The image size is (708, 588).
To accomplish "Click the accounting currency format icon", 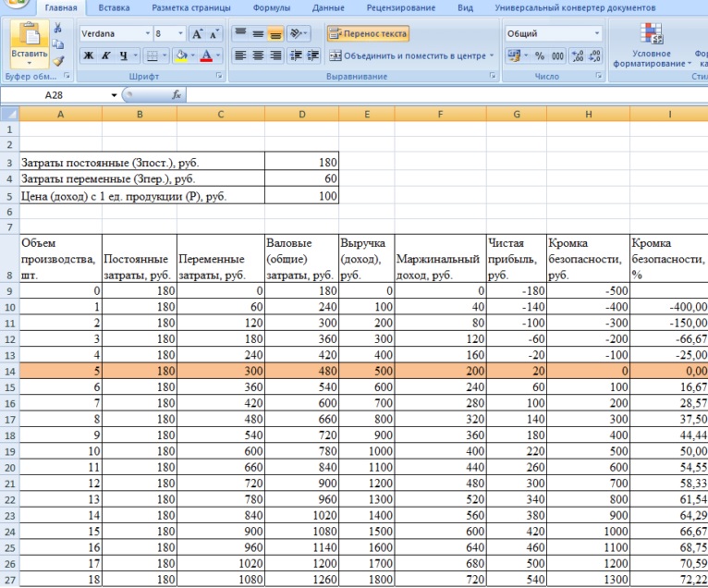I will (514, 55).
